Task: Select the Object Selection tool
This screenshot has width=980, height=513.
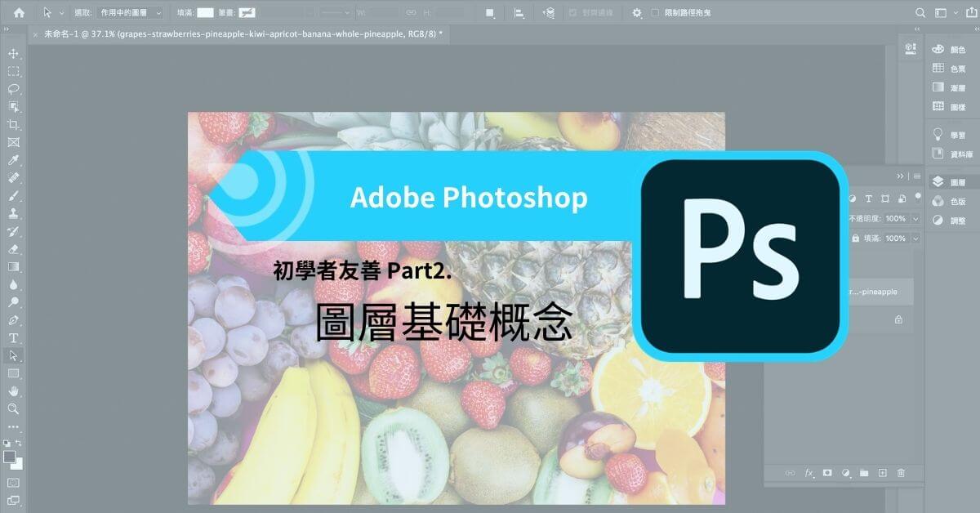Action: [x=13, y=107]
